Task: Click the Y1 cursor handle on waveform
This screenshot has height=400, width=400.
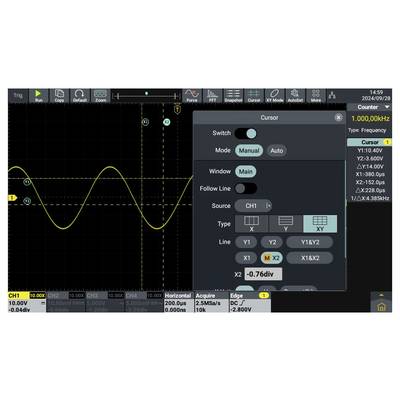Action: click(x=27, y=182)
